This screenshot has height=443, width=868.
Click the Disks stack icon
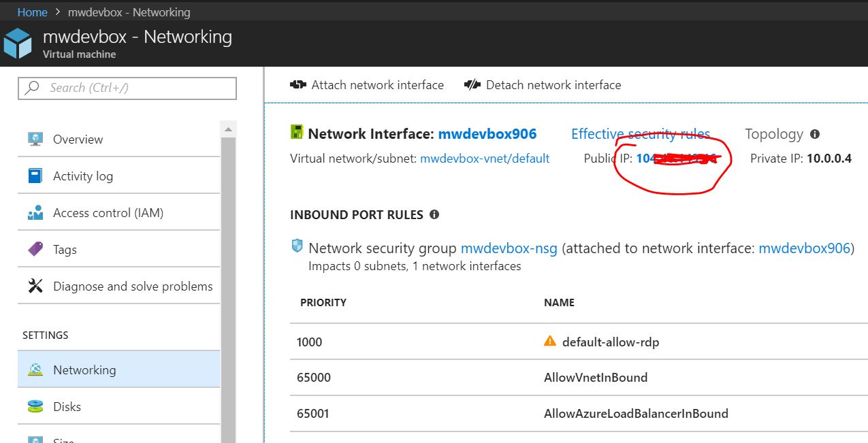(35, 406)
